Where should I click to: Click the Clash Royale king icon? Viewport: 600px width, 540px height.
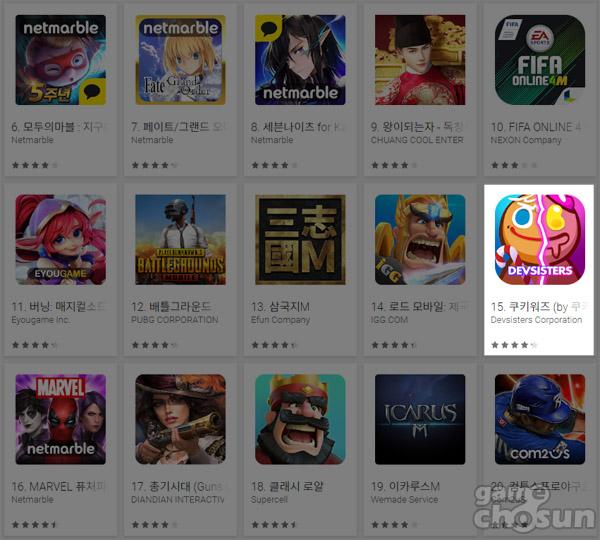pos(300,419)
